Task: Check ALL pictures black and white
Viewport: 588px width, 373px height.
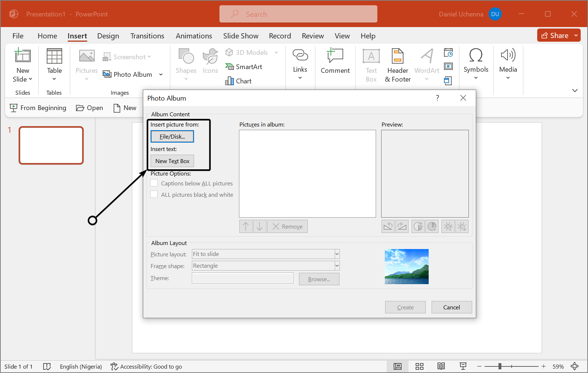Action: pyautogui.click(x=154, y=195)
